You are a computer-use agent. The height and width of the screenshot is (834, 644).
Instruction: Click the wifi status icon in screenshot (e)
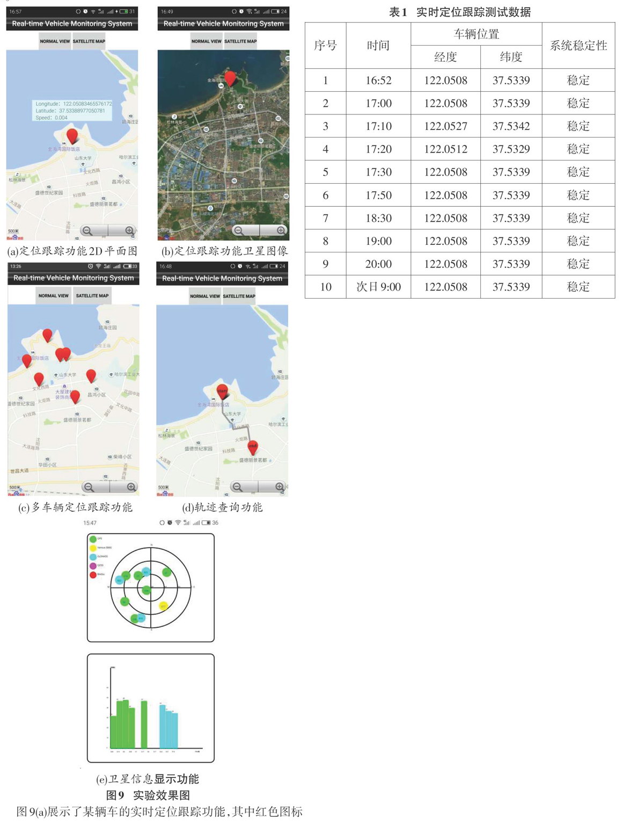[178, 523]
